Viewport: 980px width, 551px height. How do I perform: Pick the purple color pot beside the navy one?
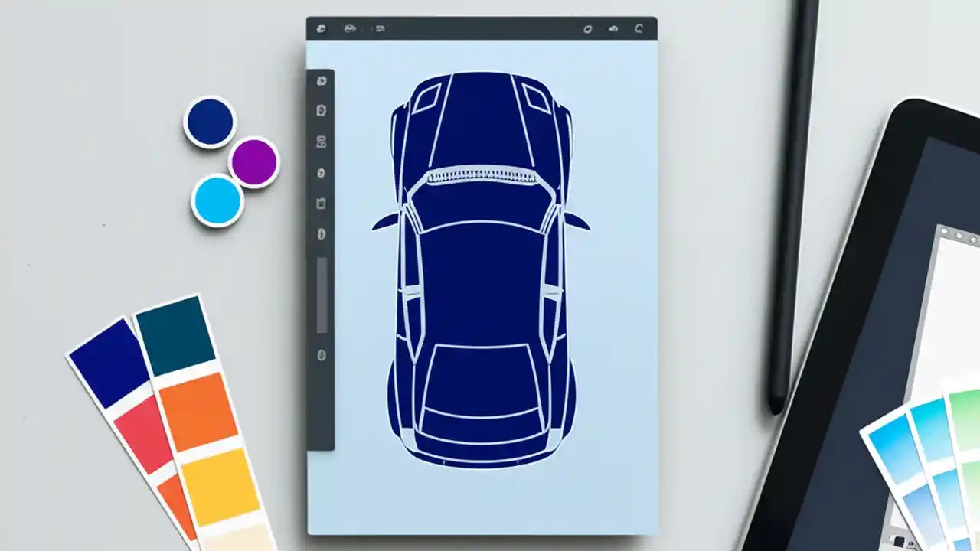253,162
